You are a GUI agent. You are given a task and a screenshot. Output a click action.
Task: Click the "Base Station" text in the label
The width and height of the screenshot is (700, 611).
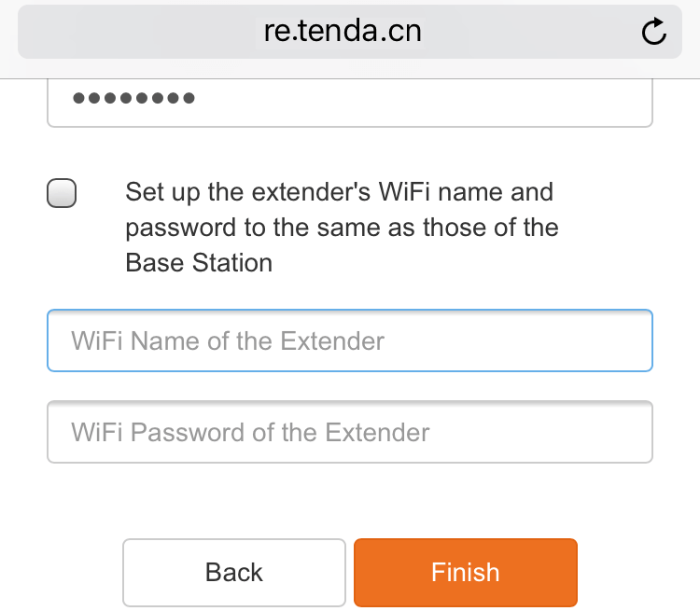(x=199, y=263)
